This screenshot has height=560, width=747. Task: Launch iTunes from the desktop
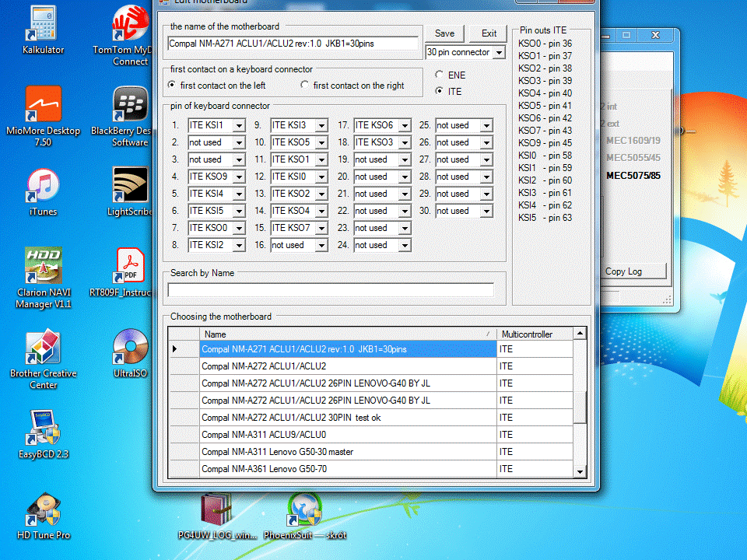click(x=43, y=191)
